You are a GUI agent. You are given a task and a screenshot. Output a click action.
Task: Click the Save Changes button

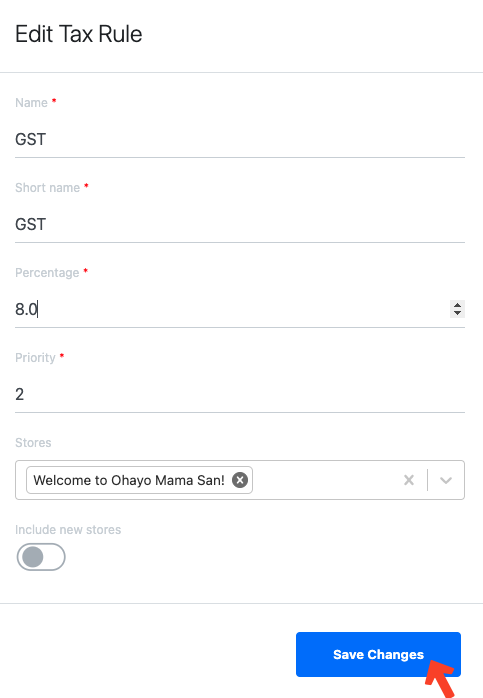click(378, 654)
